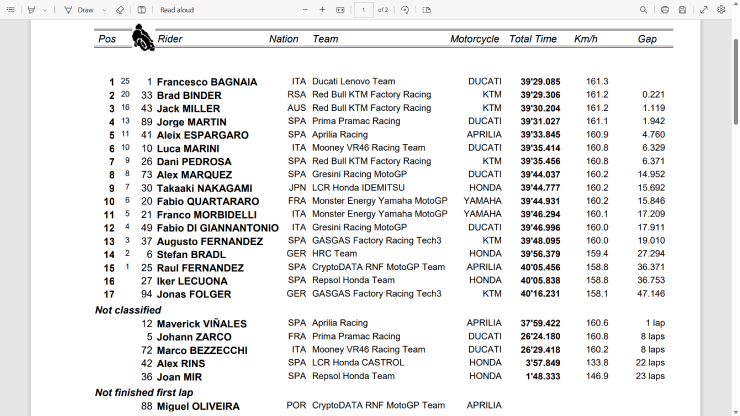Click rider name 'Brad BINDER'
Image resolution: width=740 pixels, height=416 pixels.
point(189,95)
